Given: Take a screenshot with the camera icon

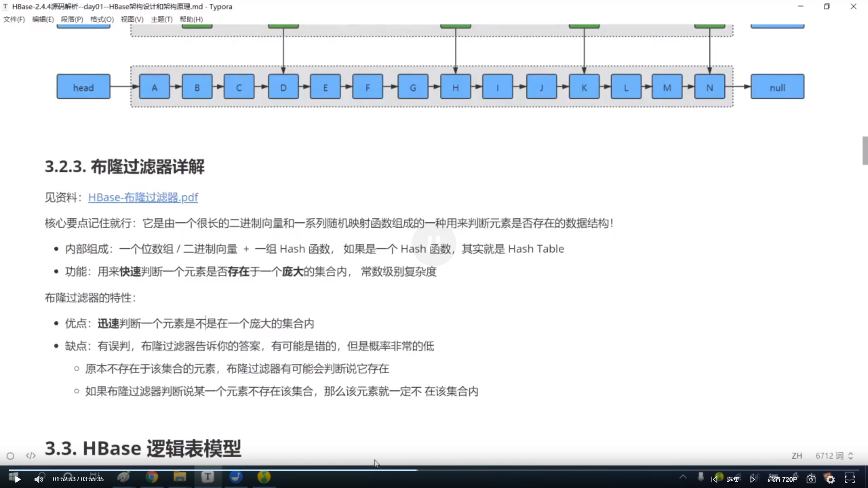Looking at the screenshot, I should point(811,479).
